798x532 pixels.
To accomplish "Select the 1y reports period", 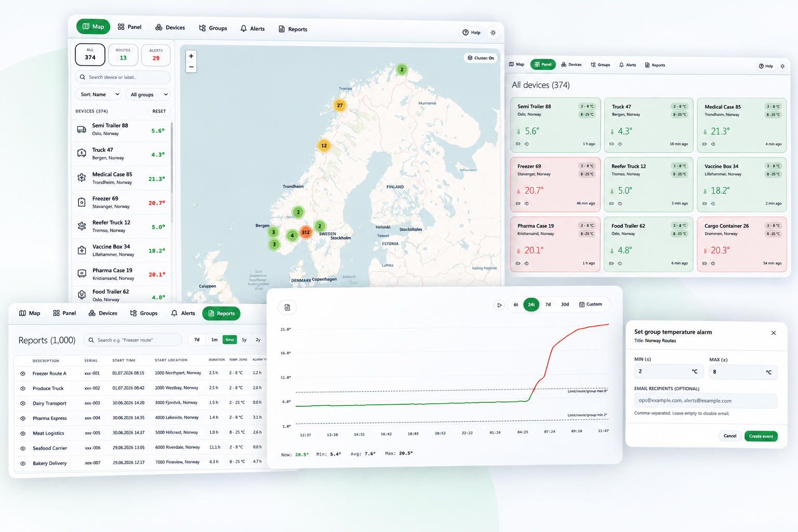I will pos(244,340).
